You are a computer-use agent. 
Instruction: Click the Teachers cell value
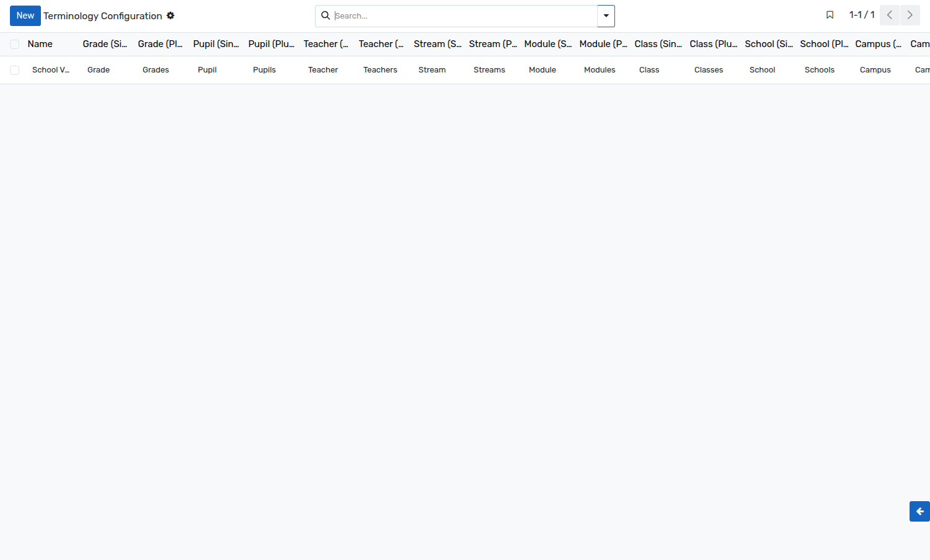click(380, 70)
